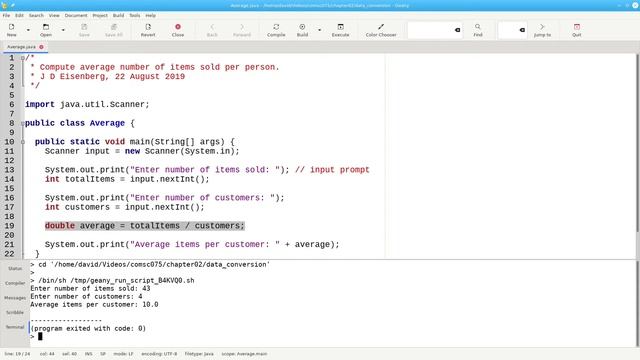Image resolution: width=640 pixels, height=360 pixels.
Task: Click the 'scope: Average.main' status bar entry
Action: pyautogui.click(x=244, y=354)
